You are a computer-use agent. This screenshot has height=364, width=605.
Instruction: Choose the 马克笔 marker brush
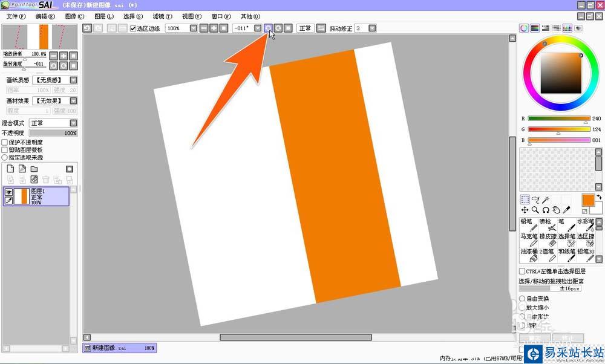click(x=529, y=240)
